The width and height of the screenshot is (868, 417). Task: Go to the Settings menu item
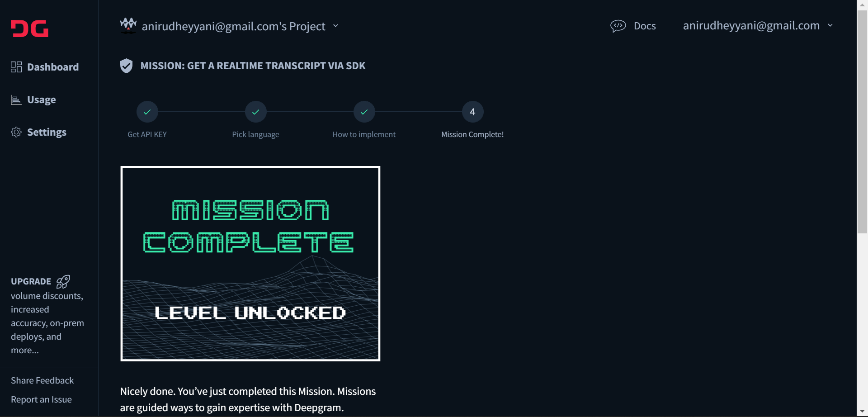[x=47, y=132]
